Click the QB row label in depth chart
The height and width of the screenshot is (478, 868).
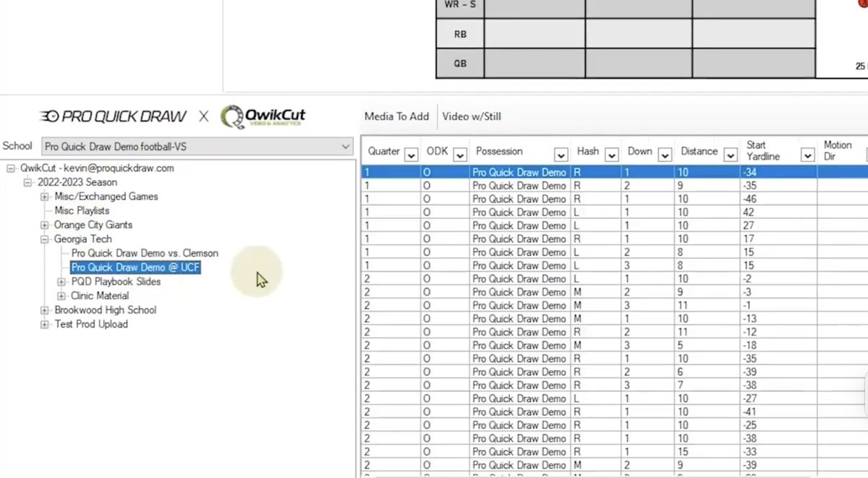(460, 64)
